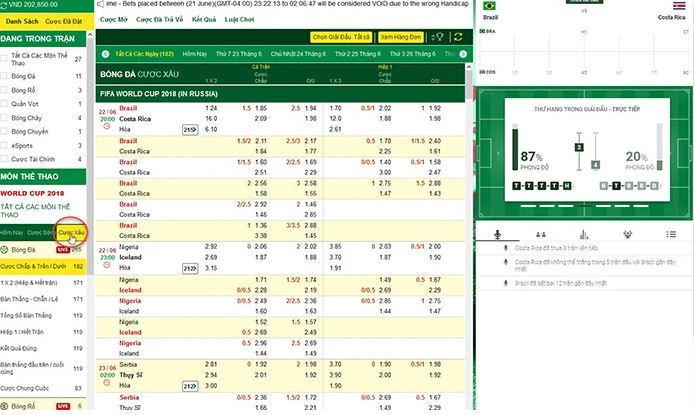Open the Kết Quả Đúng market
Image resolution: width=694 pixels, height=415 pixels.
(x=43, y=348)
